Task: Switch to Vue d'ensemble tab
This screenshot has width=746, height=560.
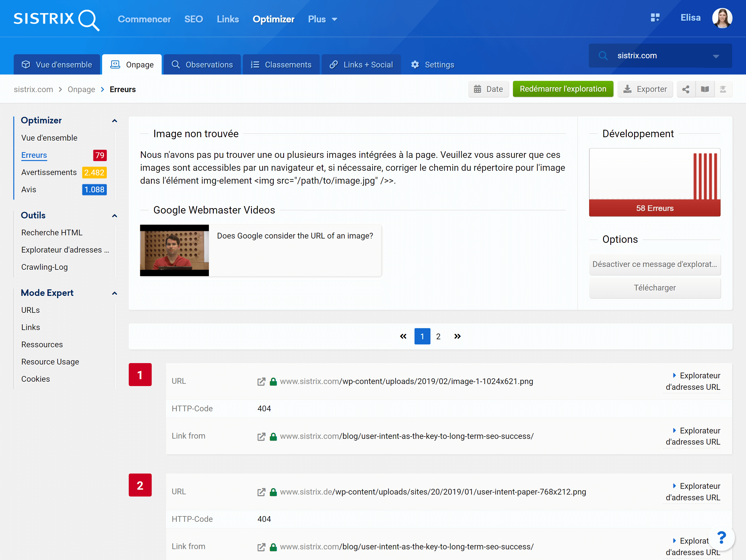Action: click(x=57, y=64)
